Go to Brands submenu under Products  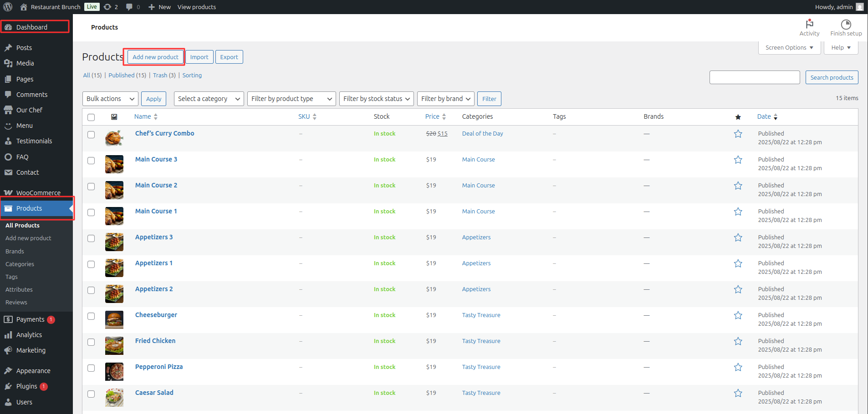click(x=15, y=251)
